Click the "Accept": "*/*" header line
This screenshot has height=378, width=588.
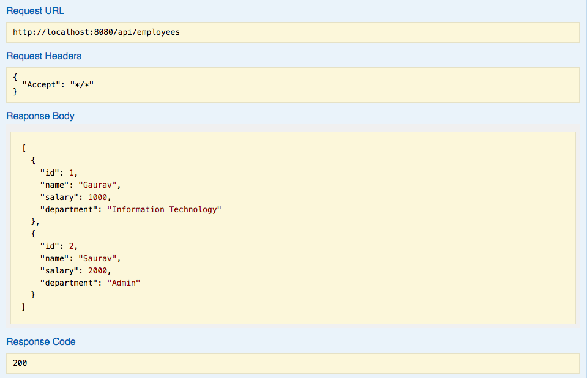(x=58, y=85)
